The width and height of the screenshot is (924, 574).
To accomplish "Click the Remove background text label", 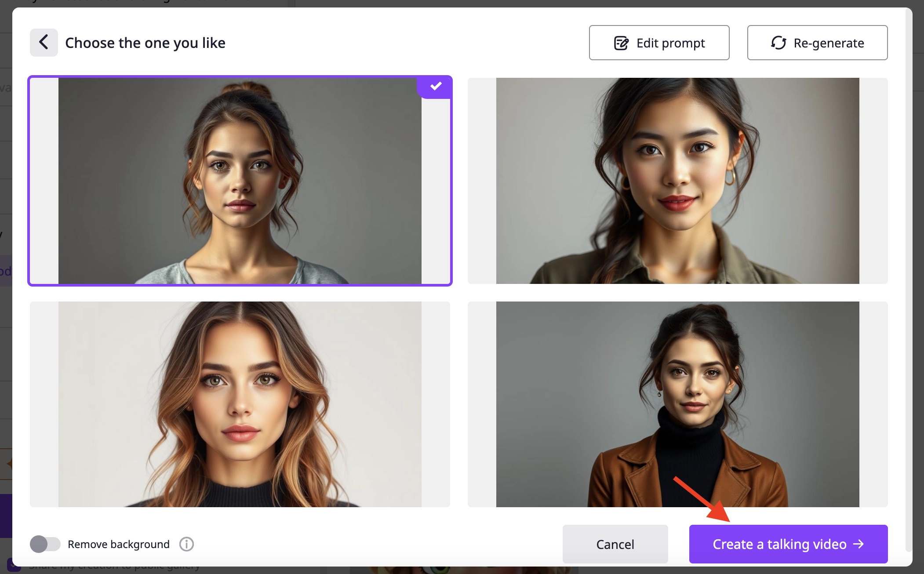I will (118, 544).
